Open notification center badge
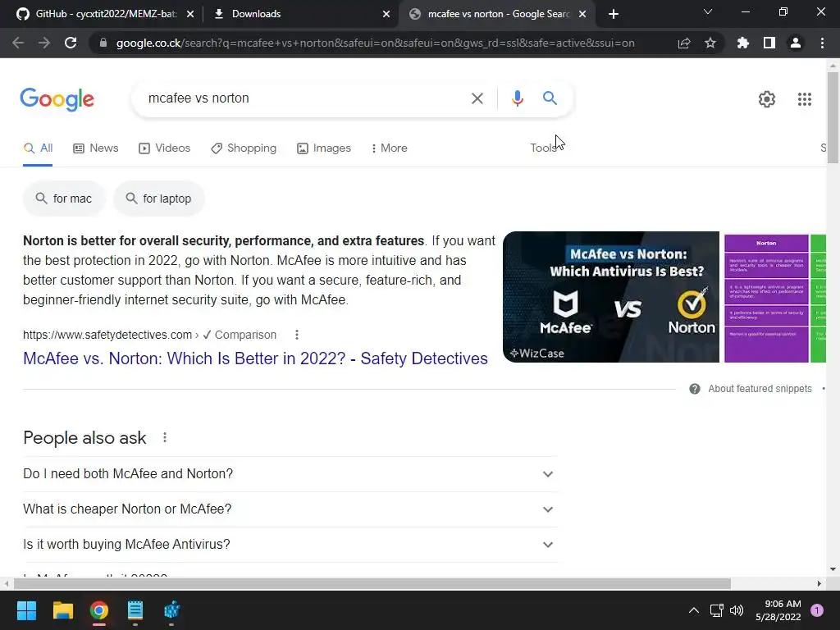Screen dimensions: 840x630 click(x=817, y=610)
